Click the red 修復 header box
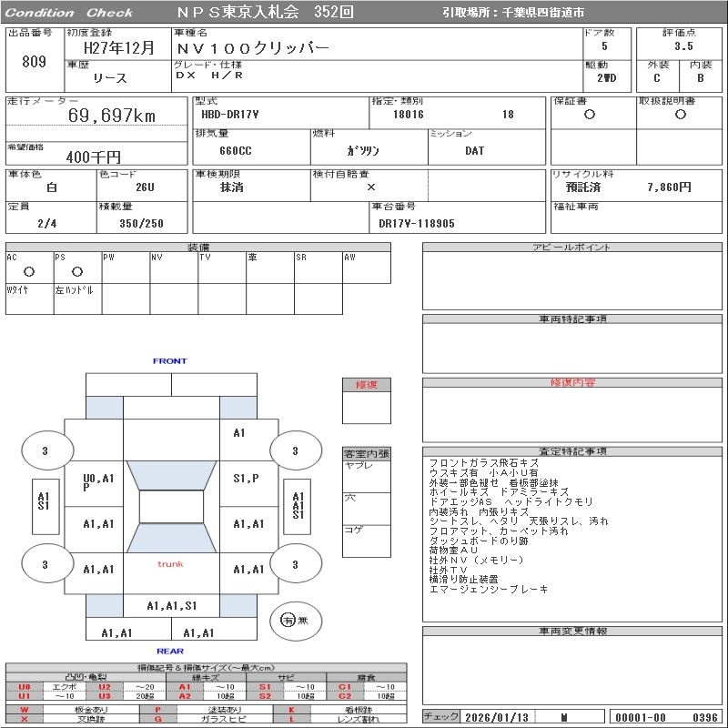Viewport: 728px width, 728px height. (366, 385)
